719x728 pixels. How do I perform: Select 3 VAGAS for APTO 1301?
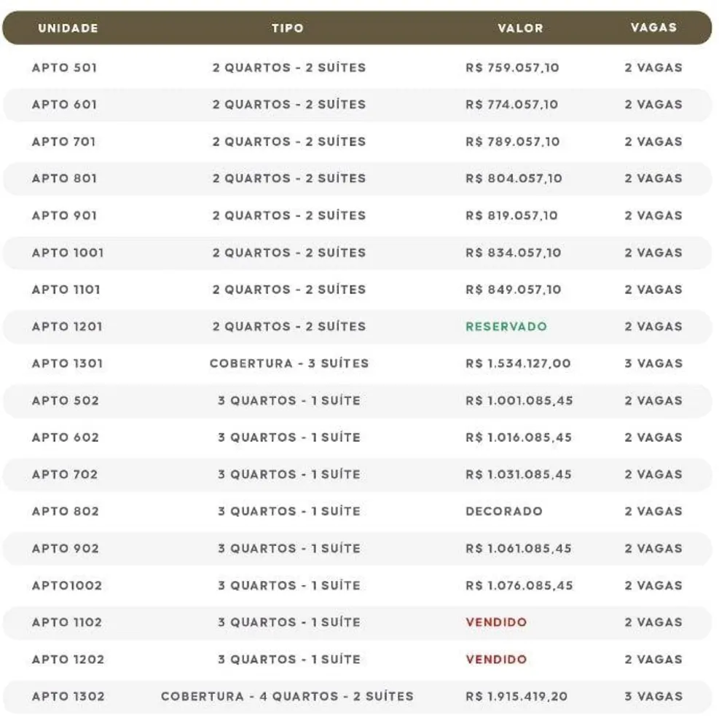click(653, 363)
